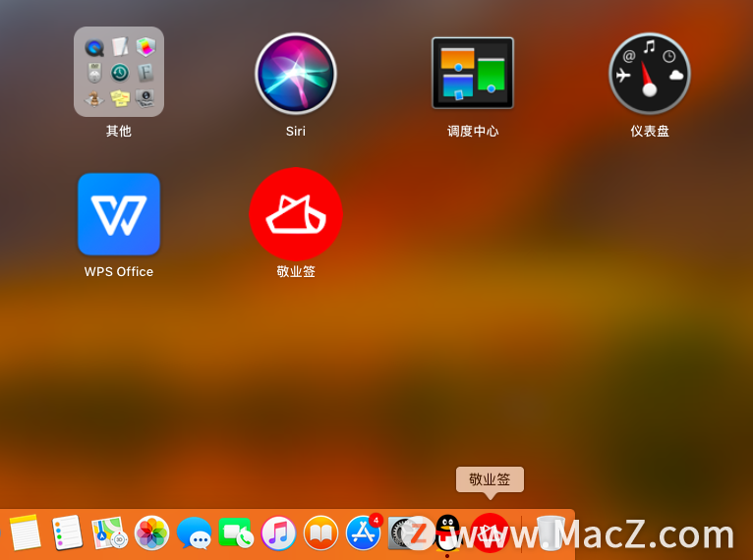
Task: Launch WPS Office from Launchpad
Action: pyautogui.click(x=119, y=214)
